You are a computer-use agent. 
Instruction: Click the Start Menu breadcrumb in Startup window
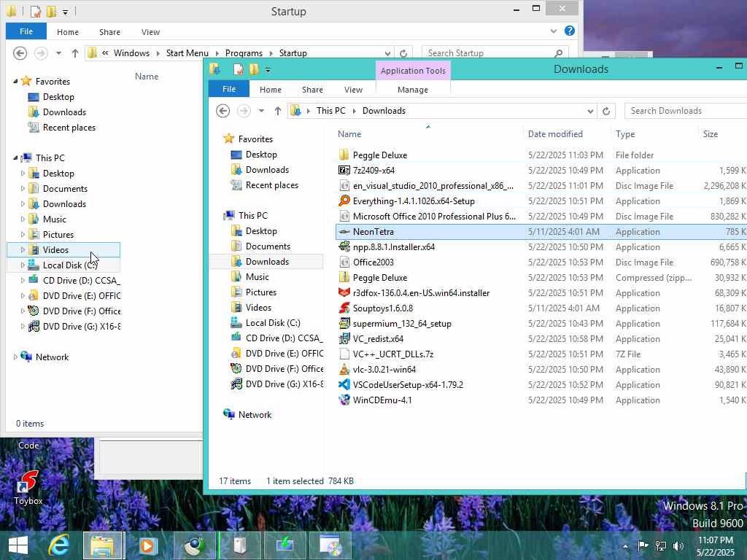(x=187, y=52)
